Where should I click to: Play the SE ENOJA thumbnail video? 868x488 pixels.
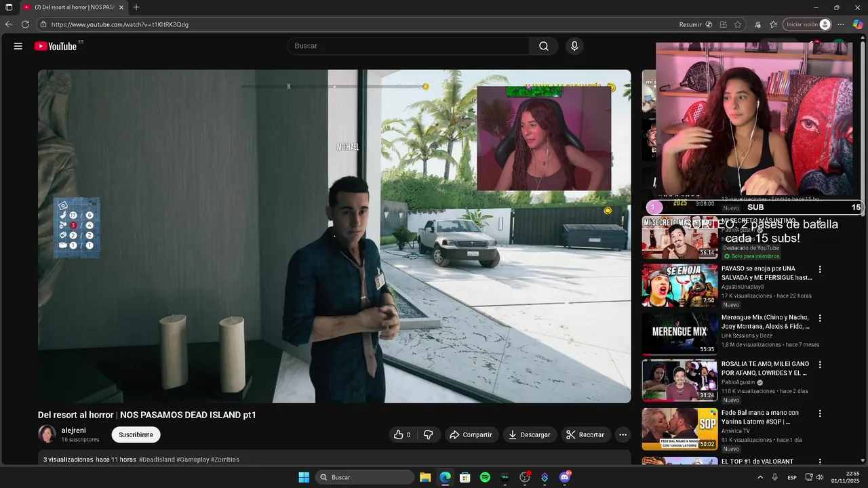point(679,285)
